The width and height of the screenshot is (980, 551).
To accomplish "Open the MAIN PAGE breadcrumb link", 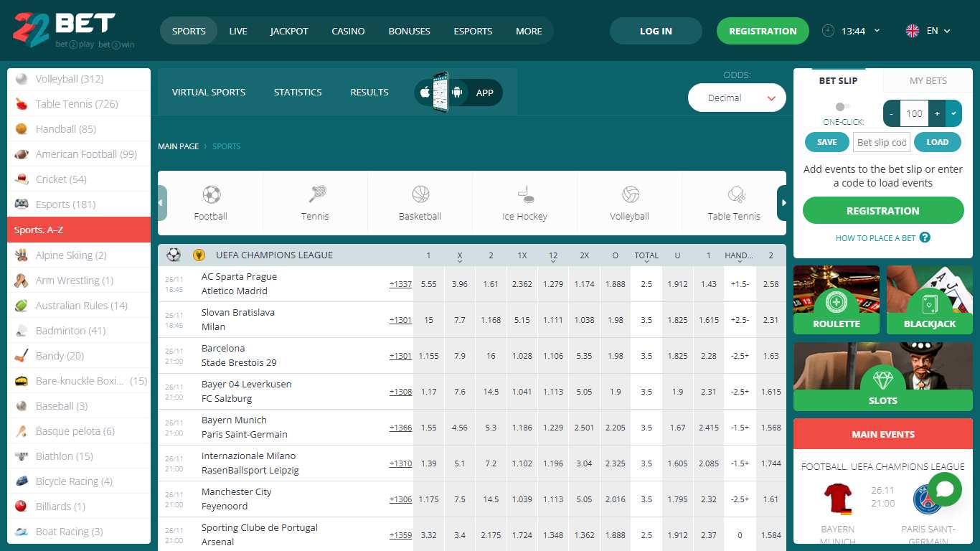I will point(178,146).
